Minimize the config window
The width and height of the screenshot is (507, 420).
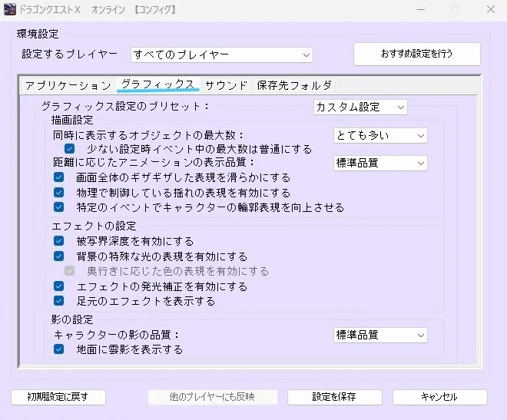(x=421, y=10)
